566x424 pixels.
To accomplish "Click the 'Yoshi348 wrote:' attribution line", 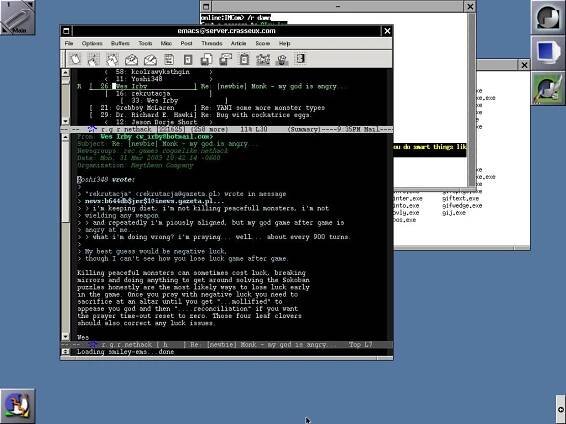I will [x=106, y=180].
